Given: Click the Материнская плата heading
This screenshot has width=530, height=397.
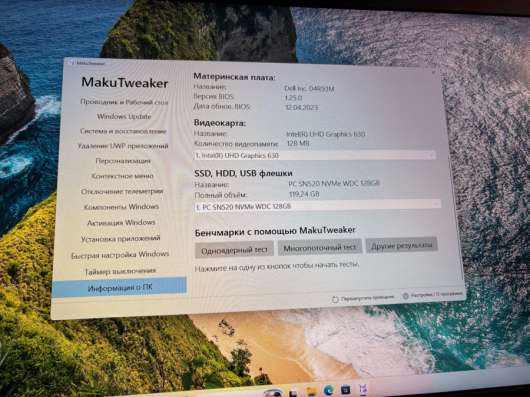Looking at the screenshot, I should click(234, 77).
